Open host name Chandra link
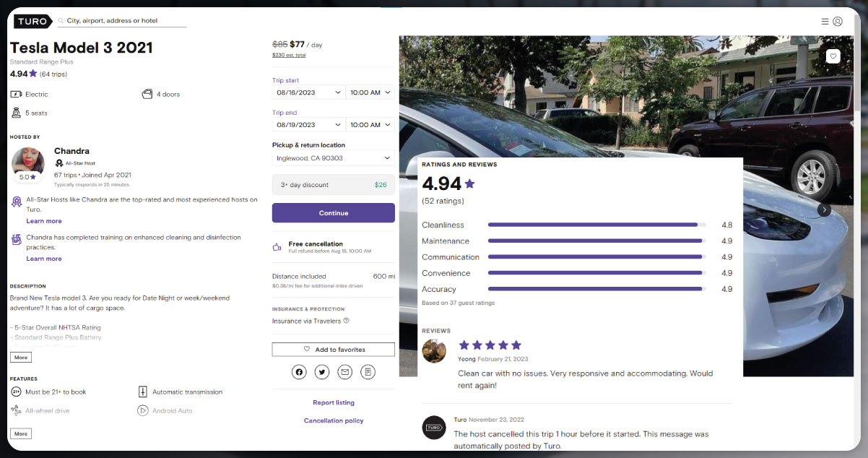The height and width of the screenshot is (458, 868). tap(71, 151)
